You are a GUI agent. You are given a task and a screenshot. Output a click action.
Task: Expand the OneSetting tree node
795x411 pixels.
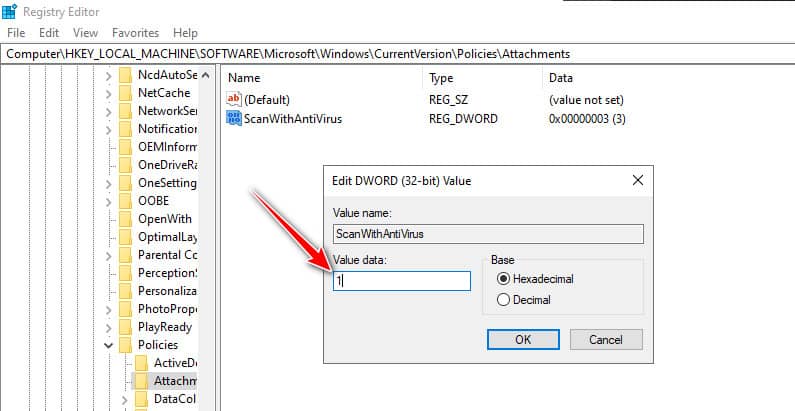[x=109, y=183]
